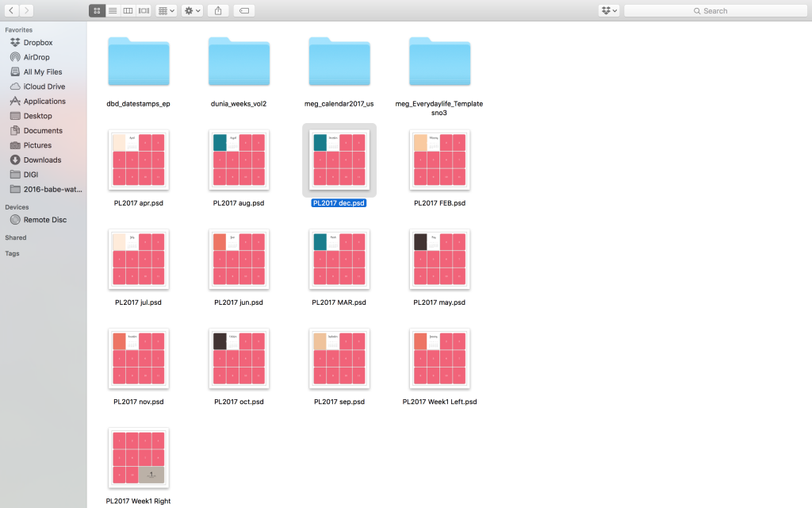Viewport: 812px width, 508px height.
Task: Open the Downloads sidebar item
Action: [42, 160]
